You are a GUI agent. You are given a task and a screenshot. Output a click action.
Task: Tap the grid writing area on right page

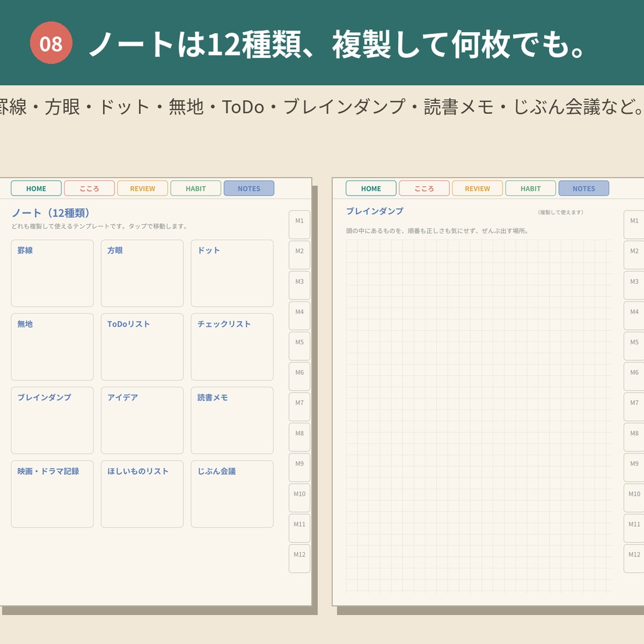(479, 416)
